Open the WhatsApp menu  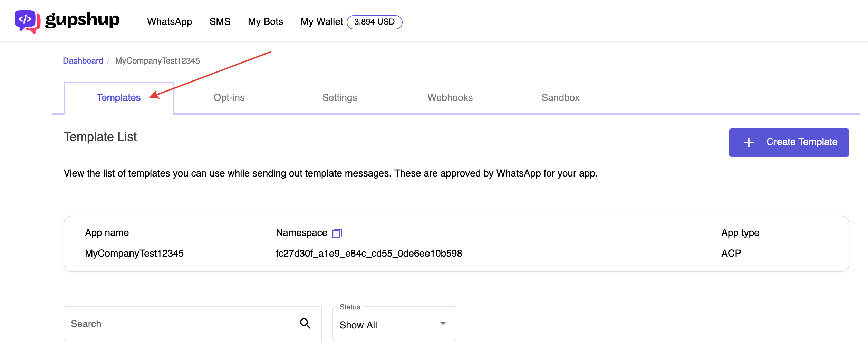point(169,21)
